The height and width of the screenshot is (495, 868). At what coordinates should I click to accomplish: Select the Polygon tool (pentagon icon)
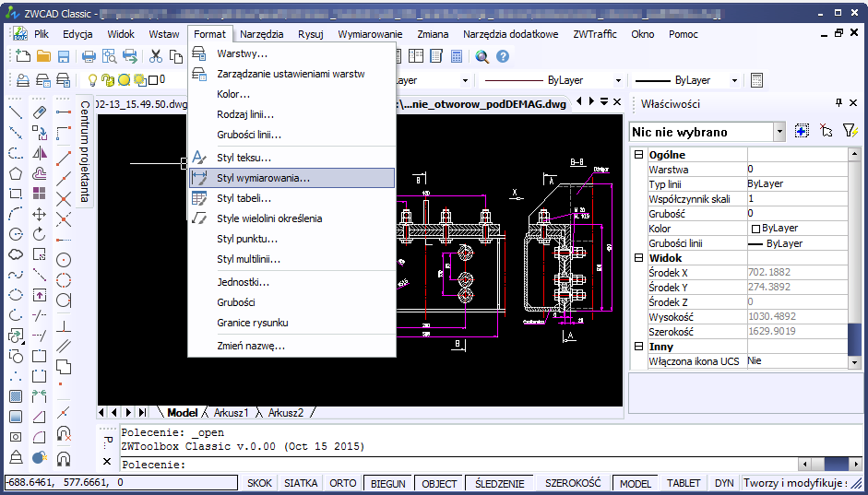[16, 173]
